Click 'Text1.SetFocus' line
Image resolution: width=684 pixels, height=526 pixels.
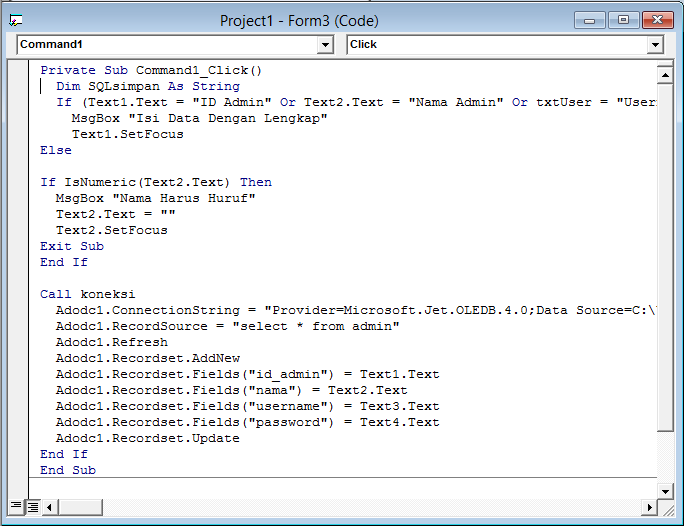(x=128, y=134)
